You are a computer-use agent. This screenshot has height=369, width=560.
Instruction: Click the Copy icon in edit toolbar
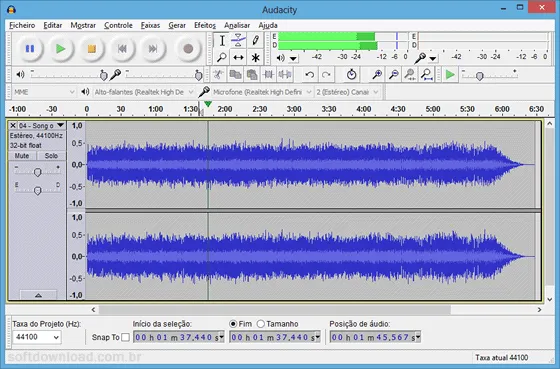pos(235,75)
